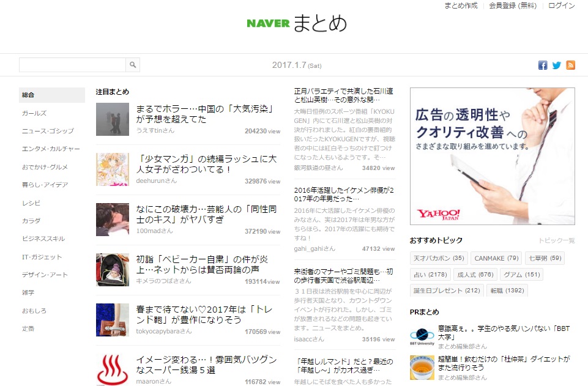Image resolution: width=588 pixels, height=386 pixels.
Task: Open the 石川遼と松山英樹 article headline
Action: pos(343,95)
